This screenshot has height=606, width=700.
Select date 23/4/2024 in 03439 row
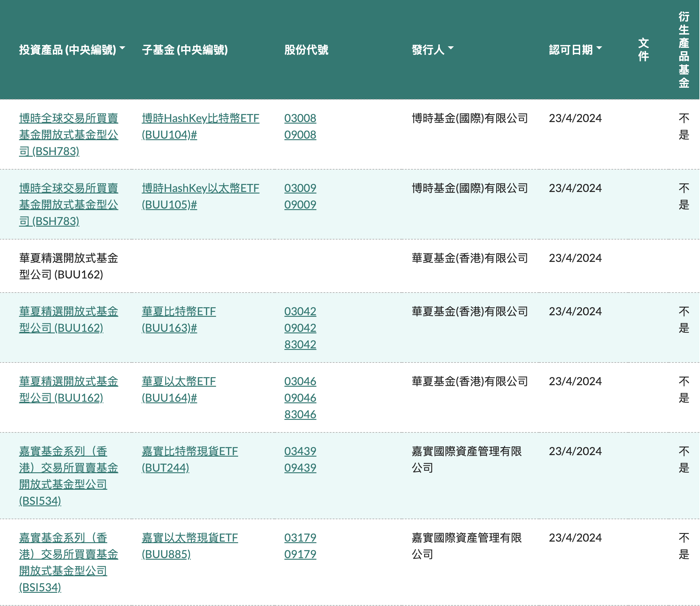coord(575,451)
